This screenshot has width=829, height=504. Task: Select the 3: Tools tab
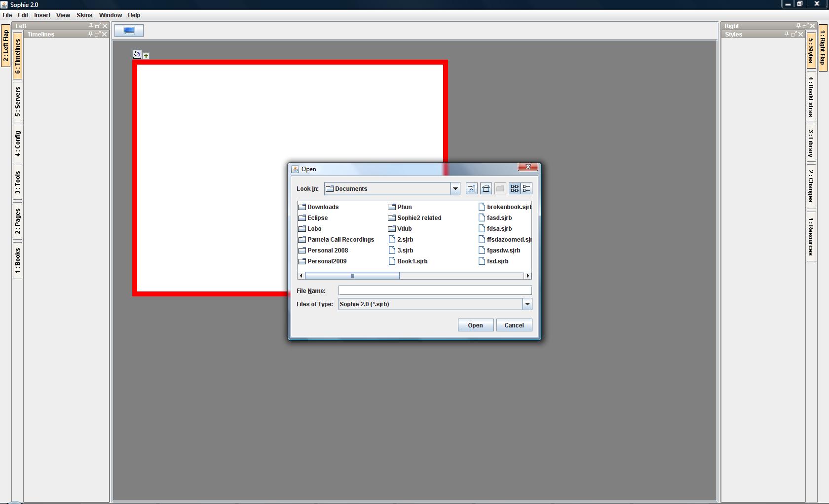pyautogui.click(x=17, y=182)
